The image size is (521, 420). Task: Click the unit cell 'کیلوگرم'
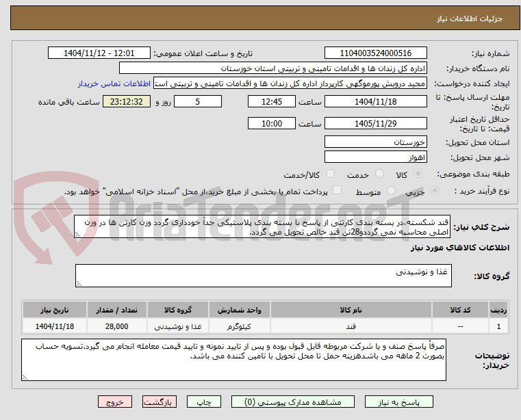coord(239,326)
